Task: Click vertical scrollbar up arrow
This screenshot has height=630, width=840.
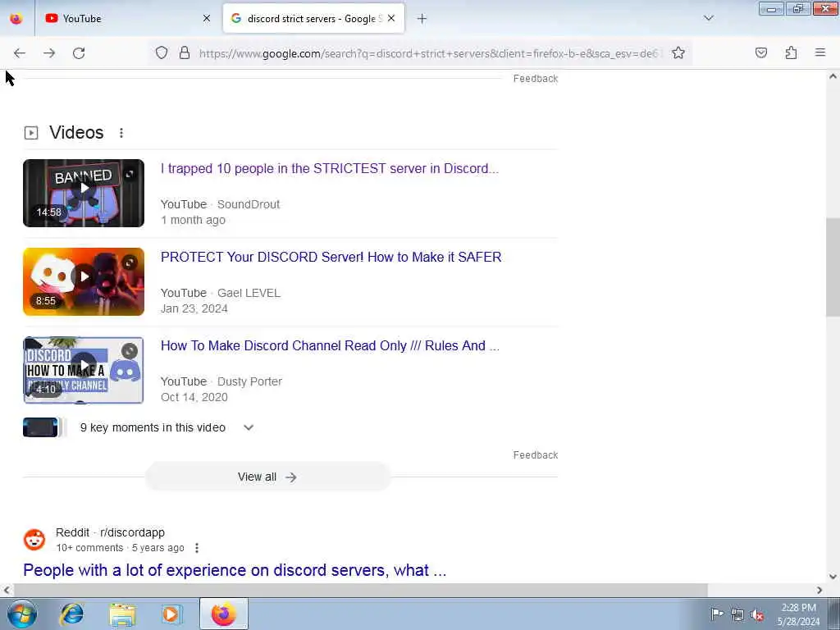Action: pyautogui.click(x=833, y=76)
